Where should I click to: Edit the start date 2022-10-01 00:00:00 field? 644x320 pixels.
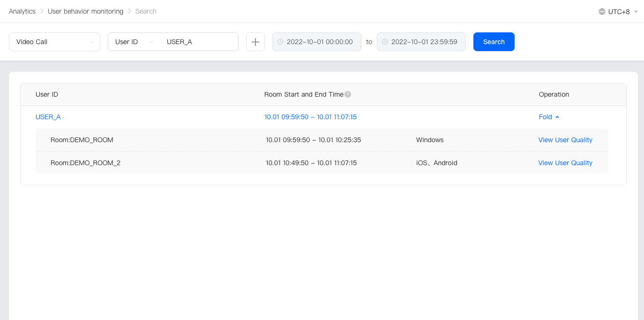pyautogui.click(x=320, y=42)
